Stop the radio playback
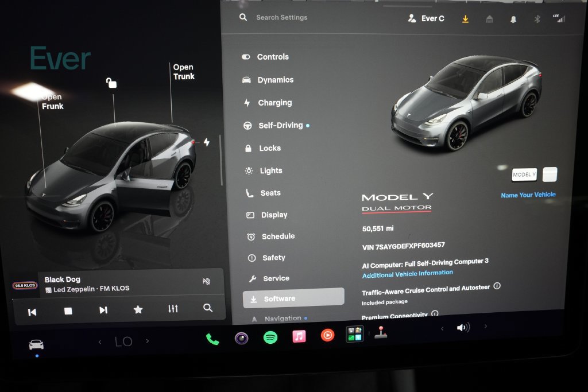The width and height of the screenshot is (588, 392). (x=68, y=311)
